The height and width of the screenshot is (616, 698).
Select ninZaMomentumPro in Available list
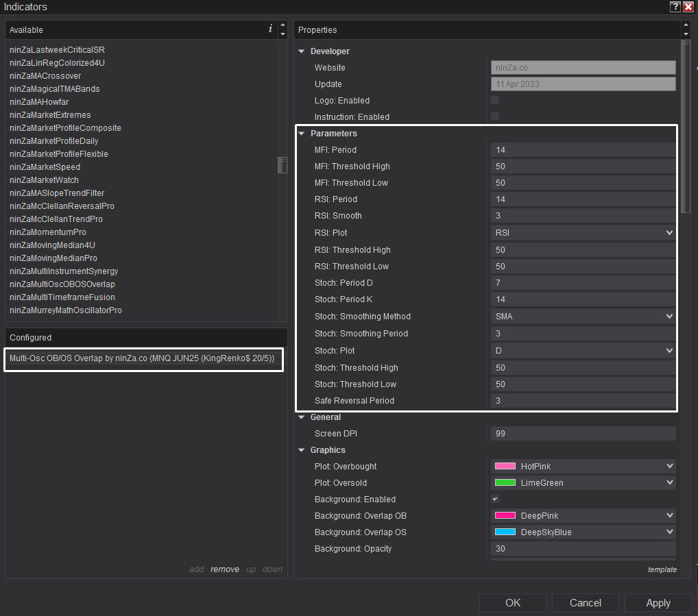(x=48, y=232)
